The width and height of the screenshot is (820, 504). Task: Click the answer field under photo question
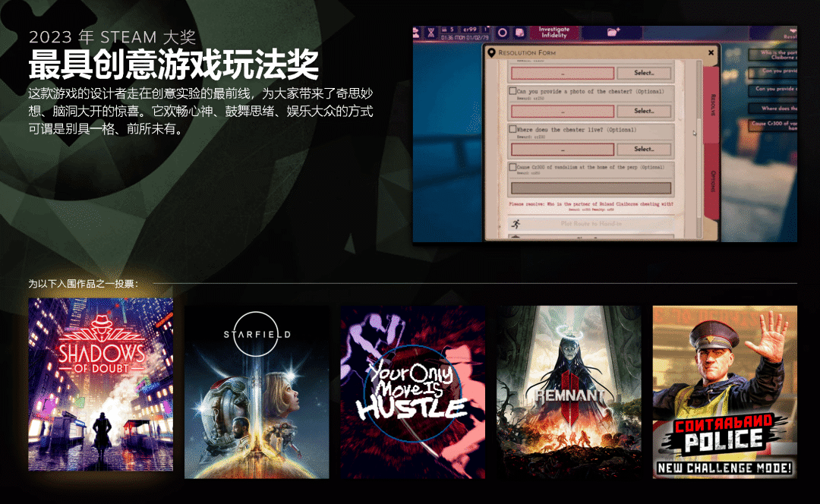click(562, 112)
